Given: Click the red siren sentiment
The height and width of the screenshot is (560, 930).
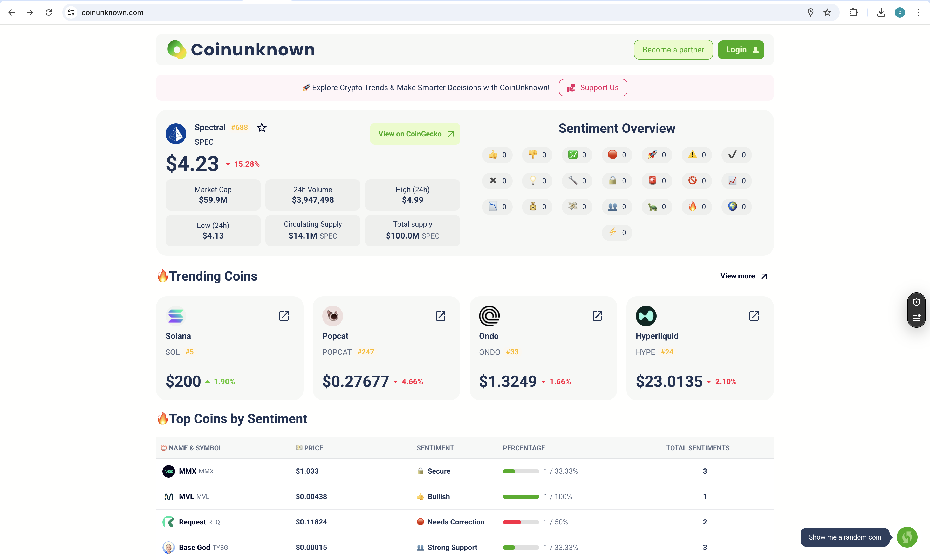Looking at the screenshot, I should coord(657,181).
